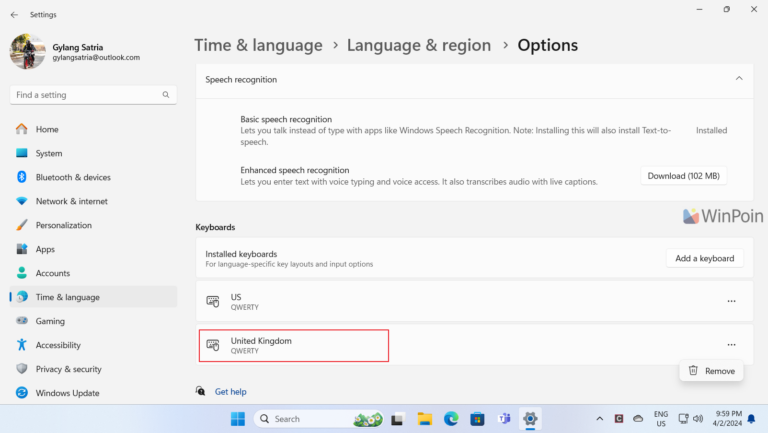Open the Get help link
768x433 pixels.
[231, 392]
